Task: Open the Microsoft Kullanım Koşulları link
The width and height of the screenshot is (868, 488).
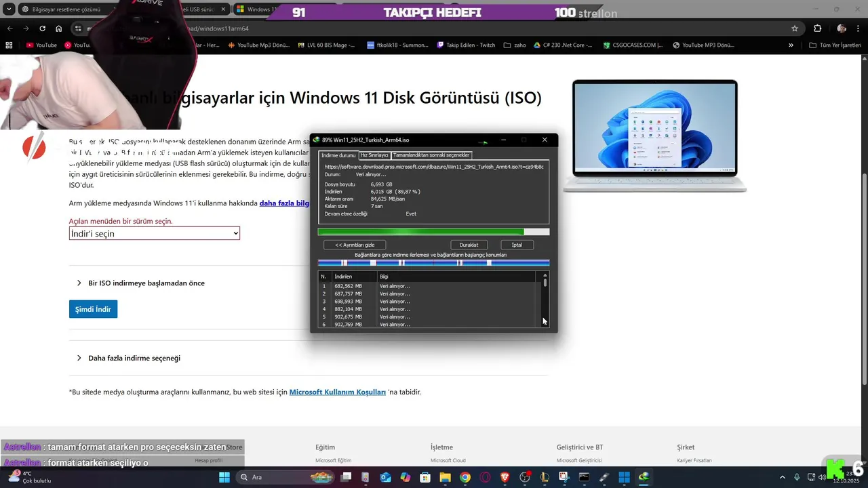Action: tap(338, 392)
